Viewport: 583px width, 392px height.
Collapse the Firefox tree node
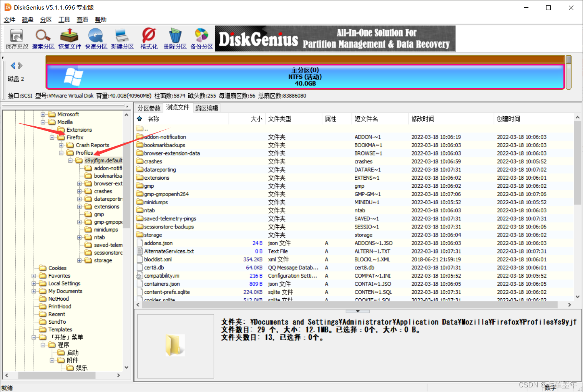point(52,137)
